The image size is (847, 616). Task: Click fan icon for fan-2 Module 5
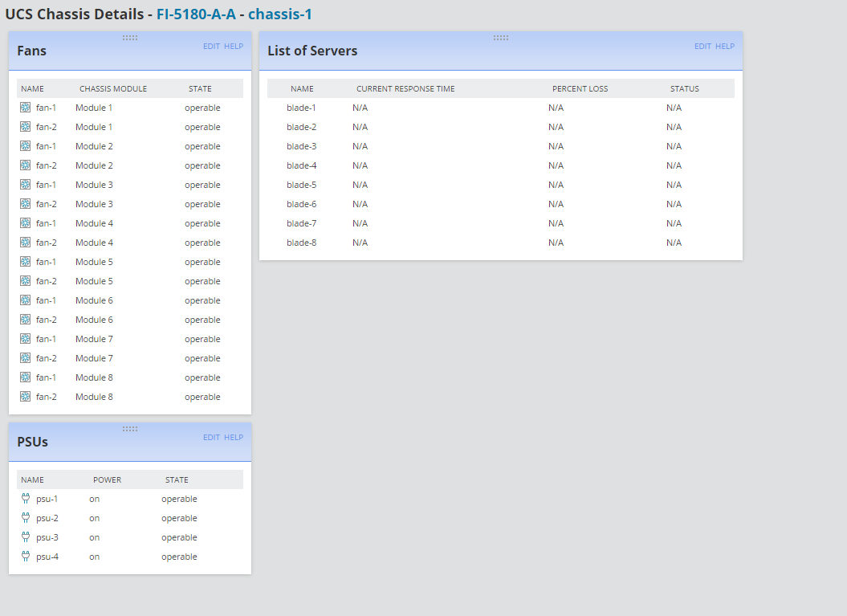point(26,281)
